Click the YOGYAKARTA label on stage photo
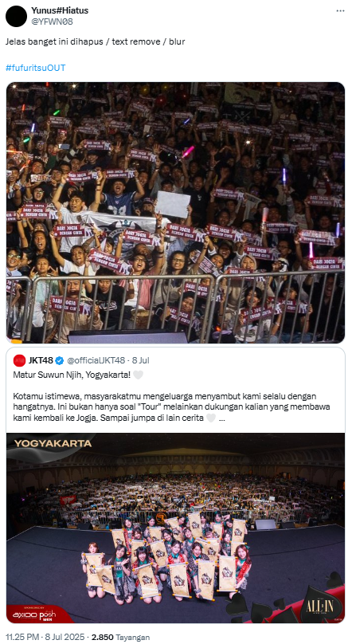Image resolution: width=352 pixels, height=644 pixels. click(x=53, y=444)
